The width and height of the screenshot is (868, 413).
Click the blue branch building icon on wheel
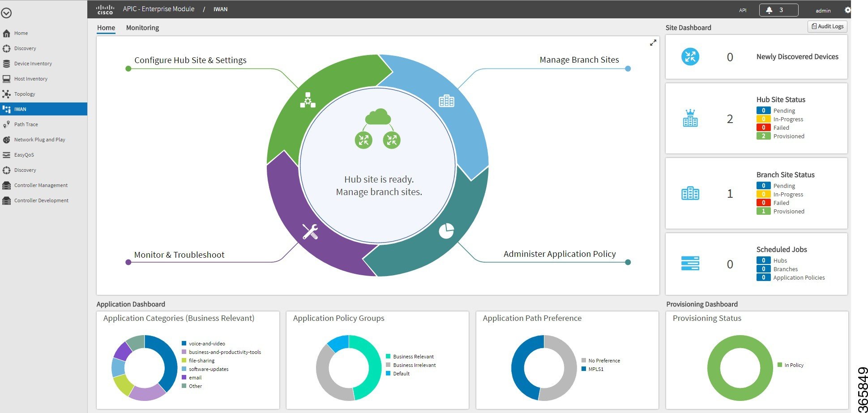pos(446,101)
